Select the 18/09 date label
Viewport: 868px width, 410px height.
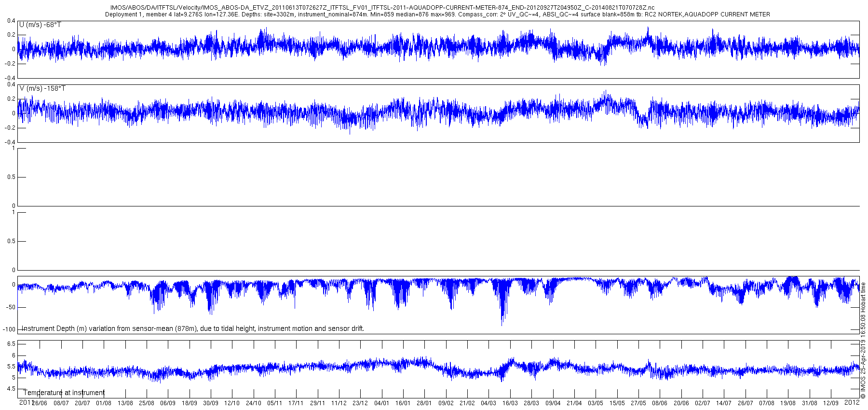tap(190, 403)
